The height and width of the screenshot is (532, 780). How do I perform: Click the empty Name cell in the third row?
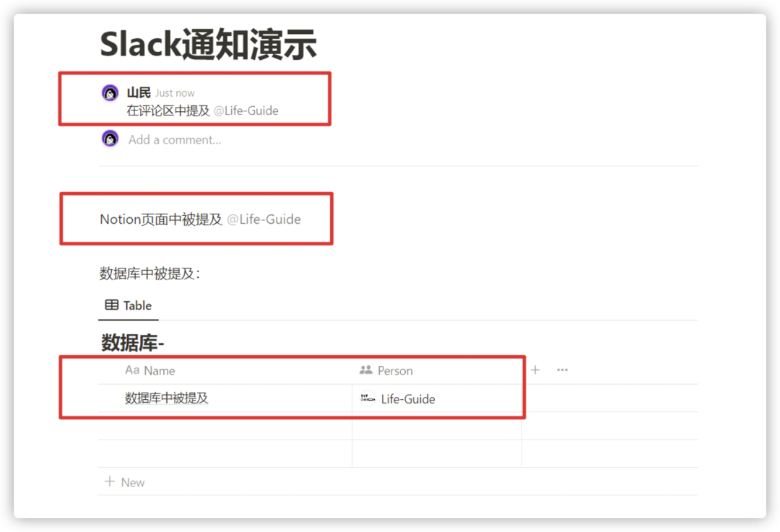pos(217,453)
